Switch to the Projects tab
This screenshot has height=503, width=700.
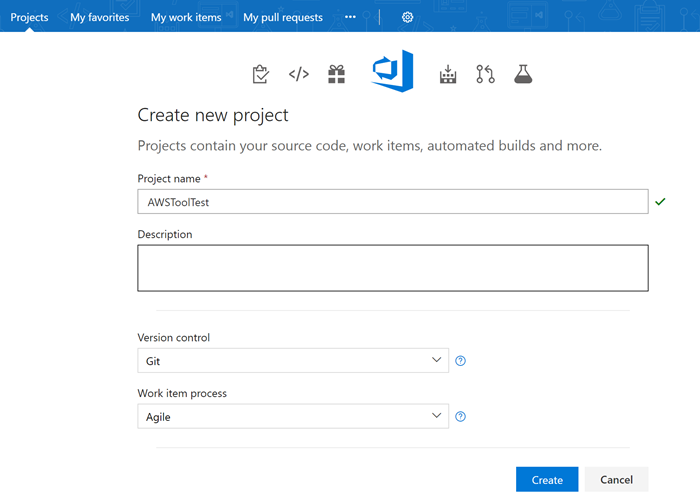pyautogui.click(x=30, y=17)
